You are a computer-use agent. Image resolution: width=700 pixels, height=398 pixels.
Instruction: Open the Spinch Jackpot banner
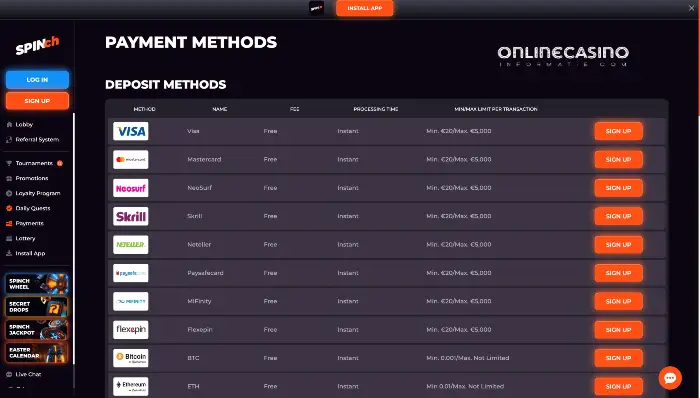[x=37, y=330]
